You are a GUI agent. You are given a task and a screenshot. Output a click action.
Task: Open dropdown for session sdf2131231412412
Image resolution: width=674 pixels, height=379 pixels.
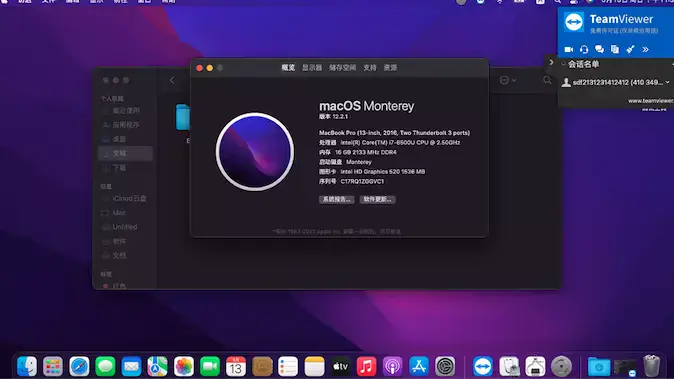point(667,82)
